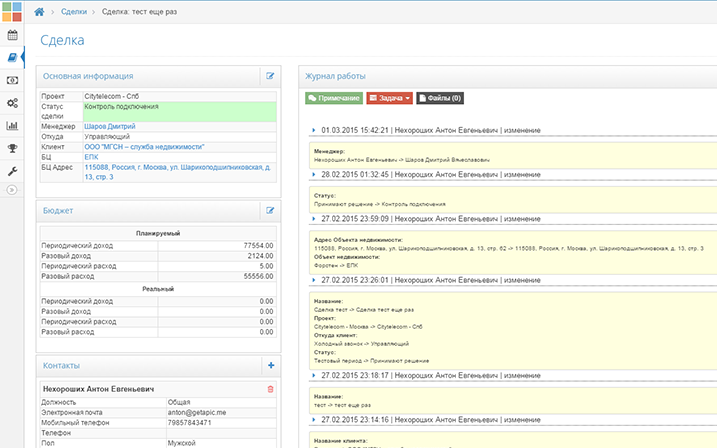Viewport: 717px width, 448px height.
Task: Open the wrench tools sidebar icon
Action: 12,171
